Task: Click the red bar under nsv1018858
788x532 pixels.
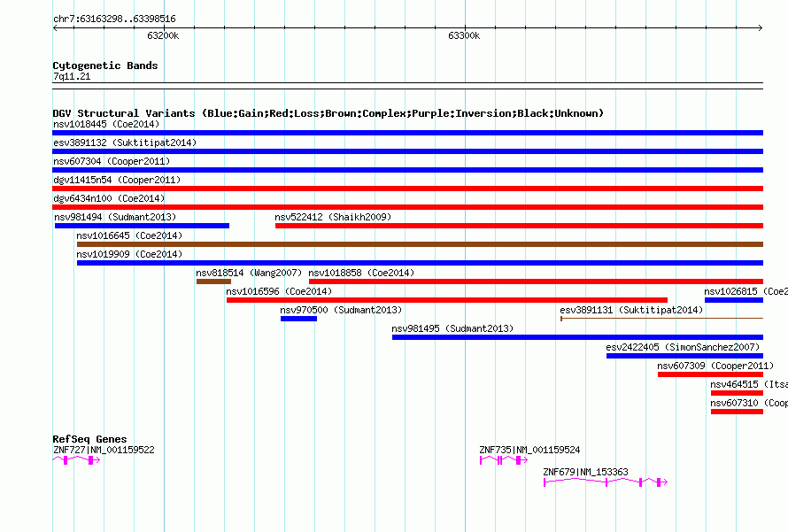Action: coord(537,281)
